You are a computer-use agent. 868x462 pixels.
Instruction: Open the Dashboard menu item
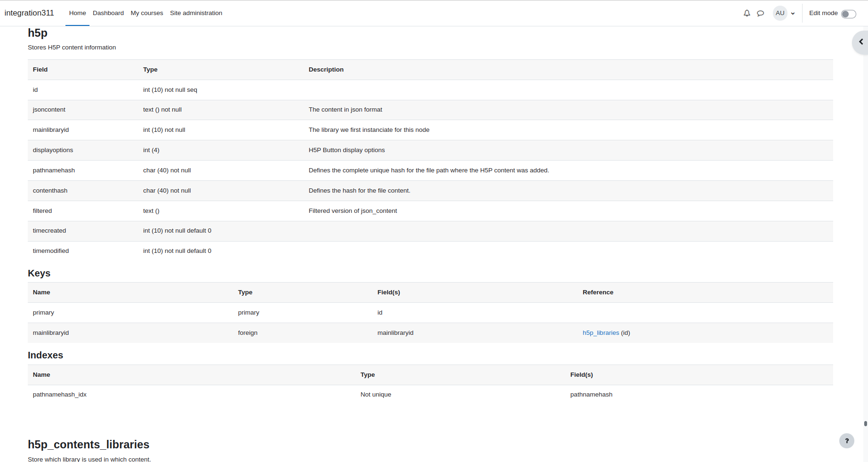coord(108,13)
